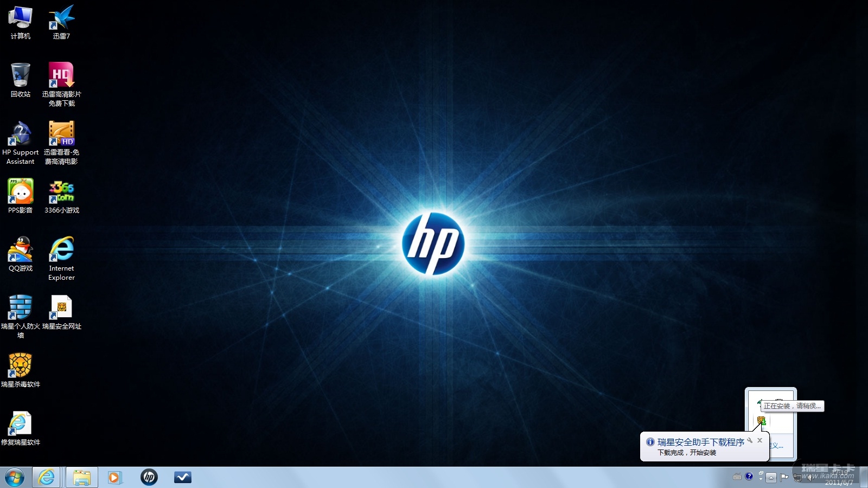Select the 回收站 recycle bin icon
This screenshot has width=868, height=488.
(x=21, y=80)
